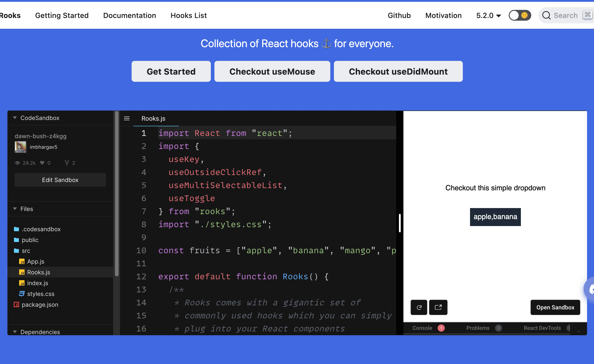Click the heart likes icon
The width and height of the screenshot is (594, 364).
pyautogui.click(x=42, y=163)
